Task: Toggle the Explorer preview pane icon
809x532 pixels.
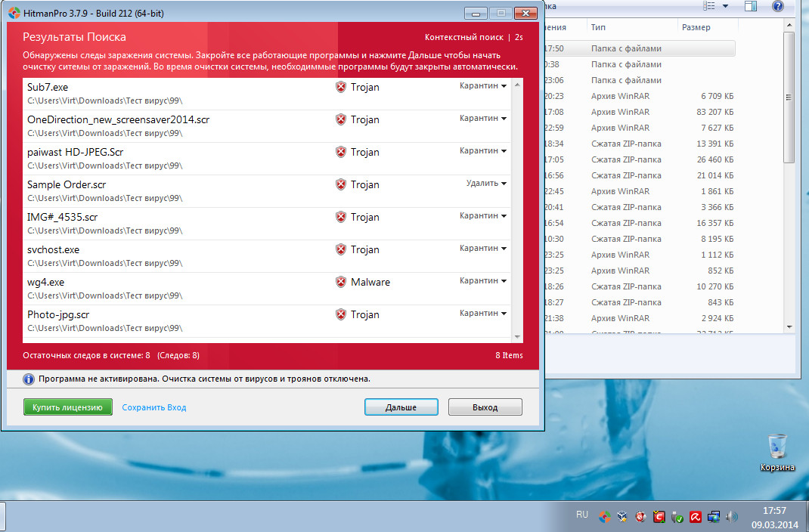Action: (x=750, y=7)
